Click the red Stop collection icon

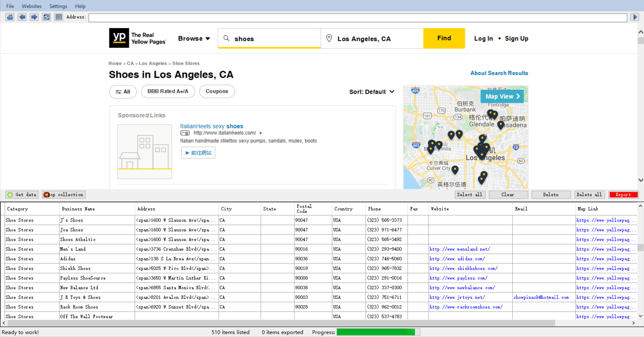pyautogui.click(x=46, y=195)
